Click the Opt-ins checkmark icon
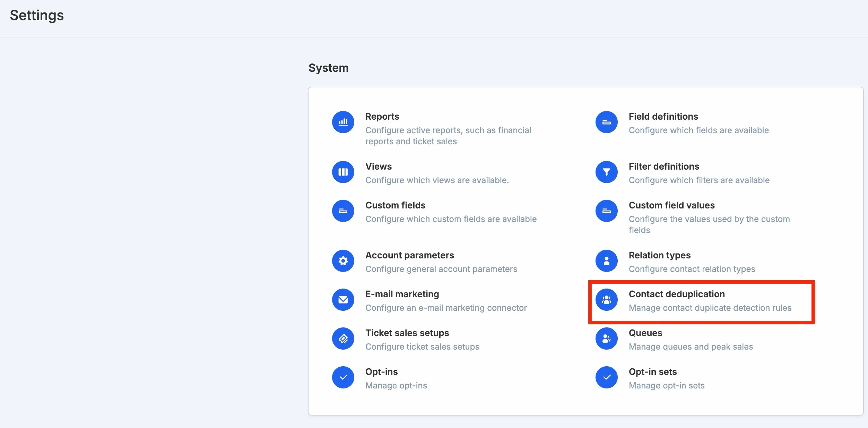The image size is (868, 428). click(x=343, y=377)
